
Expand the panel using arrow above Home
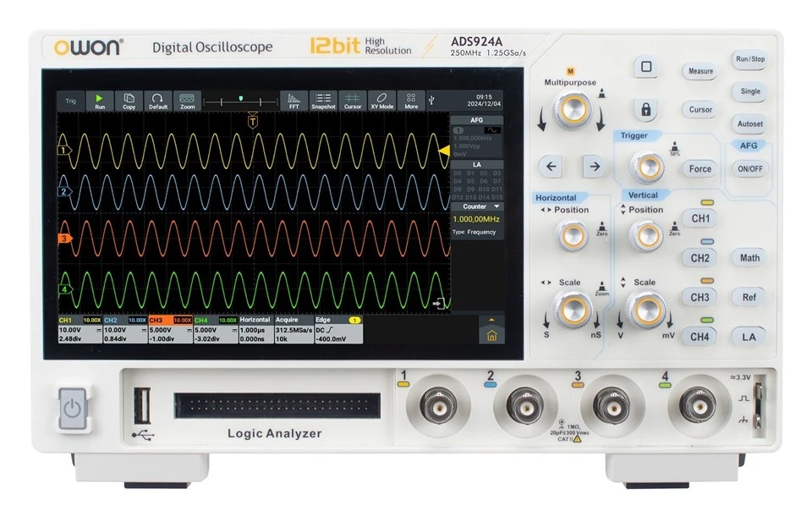pos(491,320)
